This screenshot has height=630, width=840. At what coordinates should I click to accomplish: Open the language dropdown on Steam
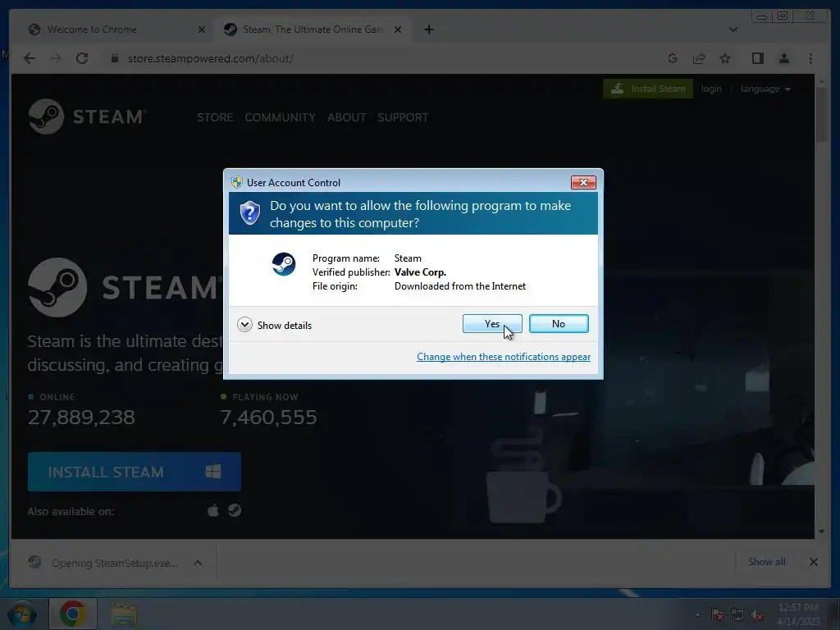click(x=765, y=89)
